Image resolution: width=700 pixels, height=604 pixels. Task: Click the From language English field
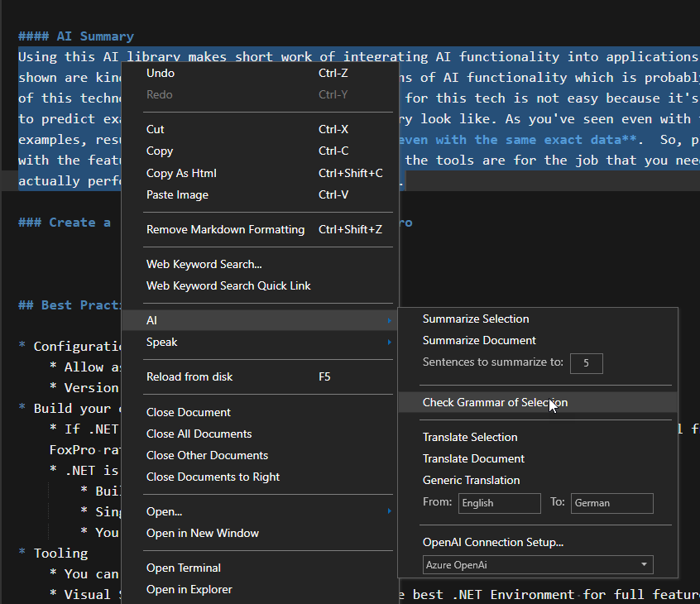(499, 503)
